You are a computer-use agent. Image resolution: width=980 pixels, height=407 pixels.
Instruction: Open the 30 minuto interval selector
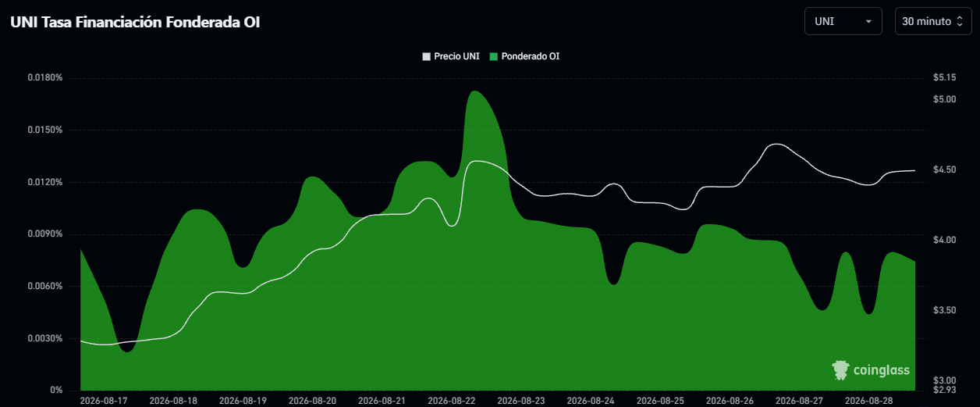[x=933, y=21]
